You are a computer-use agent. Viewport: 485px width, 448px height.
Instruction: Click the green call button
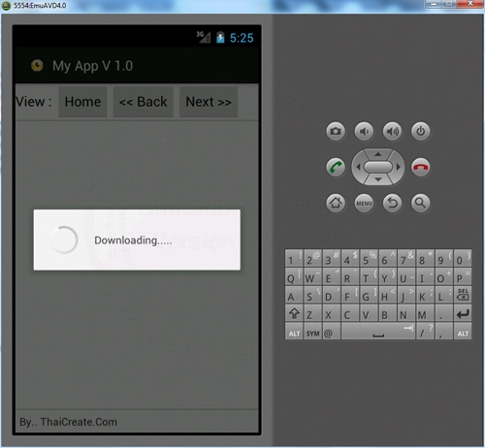(336, 167)
